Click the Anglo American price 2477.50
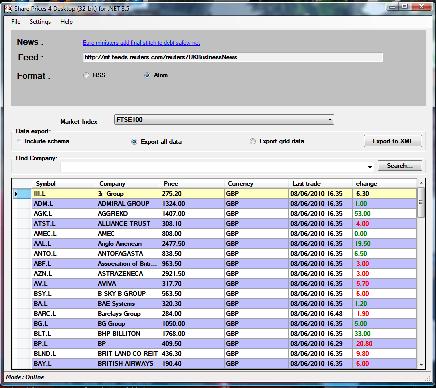Image resolution: width=436 pixels, height=388 pixels. [x=192, y=244]
